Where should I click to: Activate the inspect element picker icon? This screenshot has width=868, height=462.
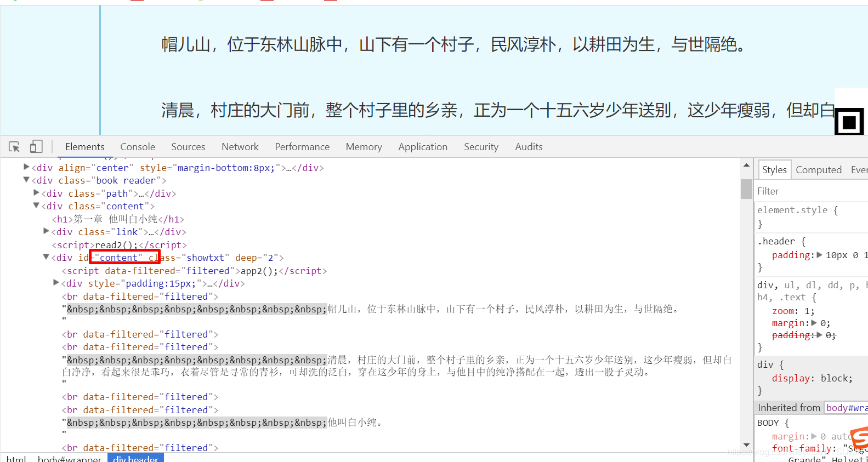14,147
